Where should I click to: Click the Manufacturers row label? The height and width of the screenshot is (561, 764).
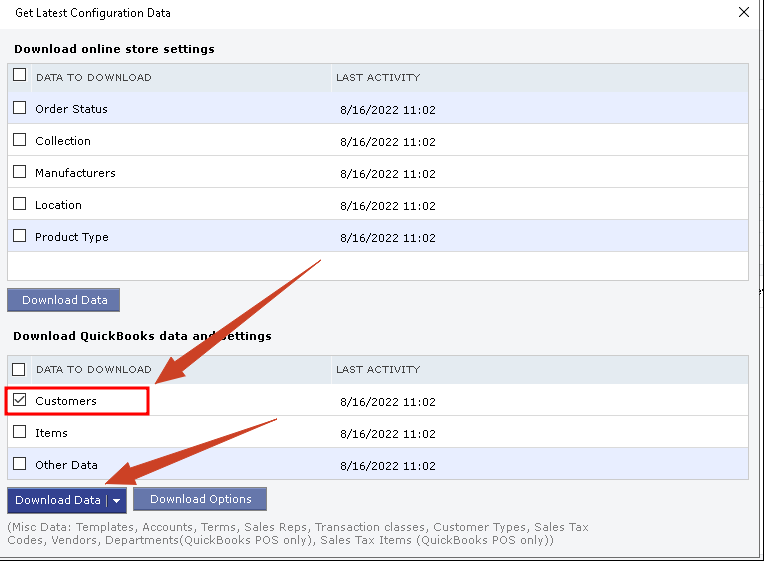coord(75,173)
